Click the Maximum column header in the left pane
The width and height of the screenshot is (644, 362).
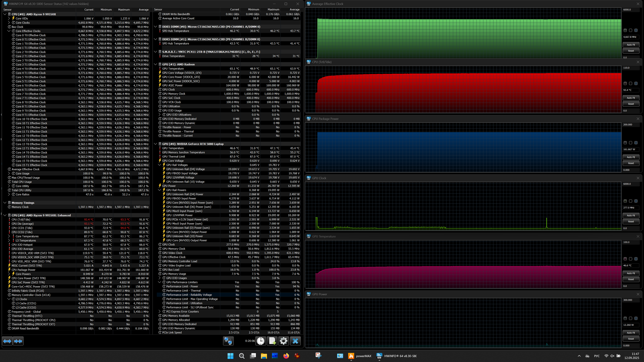(x=124, y=9)
